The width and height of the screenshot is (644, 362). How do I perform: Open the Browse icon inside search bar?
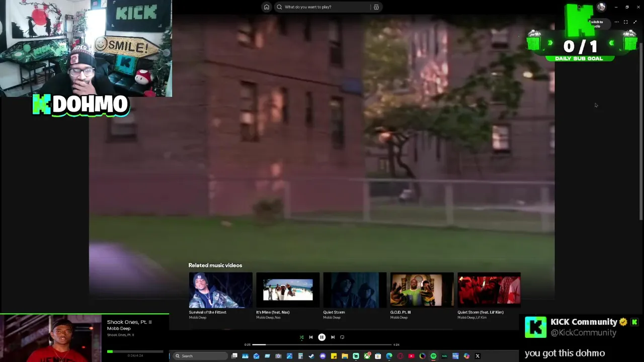(376, 7)
